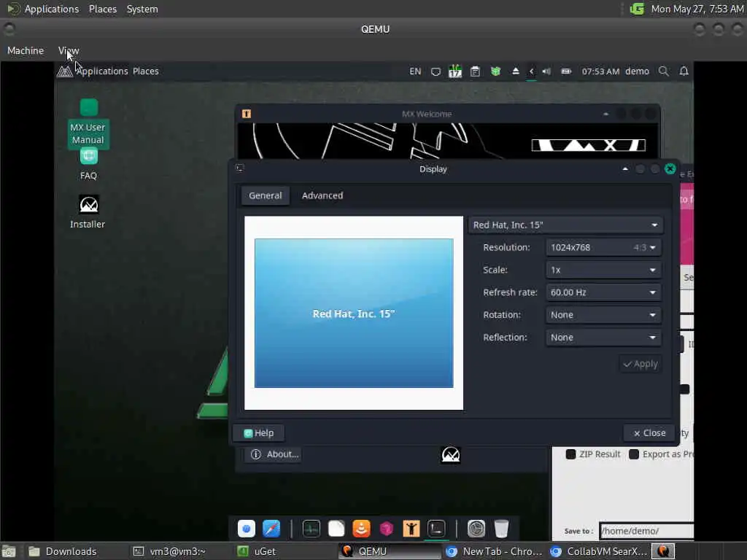Click the MX Linux logo in Welcome window
The height and width of the screenshot is (560, 747).
click(x=589, y=145)
